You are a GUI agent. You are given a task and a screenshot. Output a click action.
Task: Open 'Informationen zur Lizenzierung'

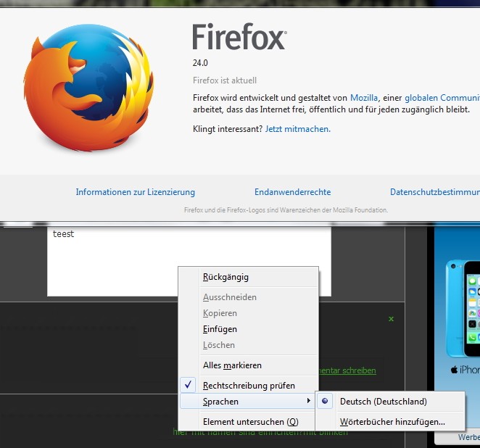coord(136,192)
